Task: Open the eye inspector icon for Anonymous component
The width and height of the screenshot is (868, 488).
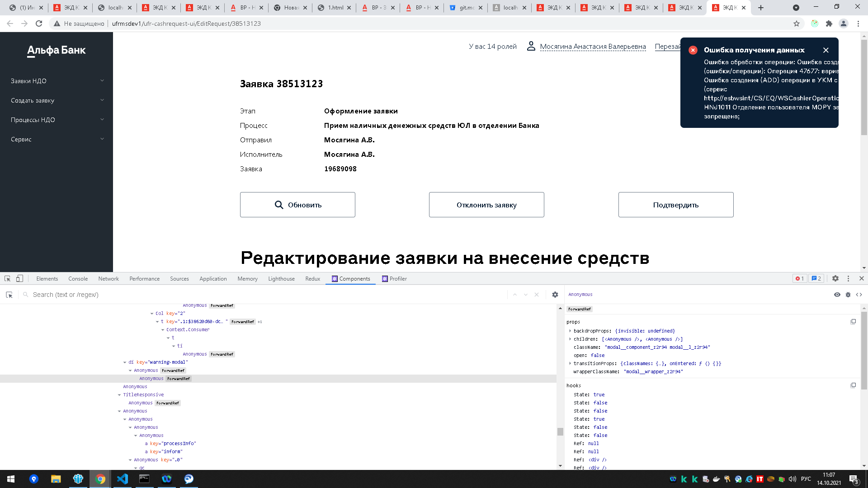Action: pyautogui.click(x=837, y=294)
